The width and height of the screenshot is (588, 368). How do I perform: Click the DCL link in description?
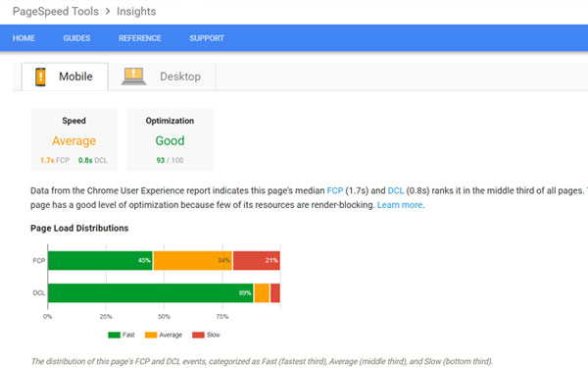(x=396, y=190)
